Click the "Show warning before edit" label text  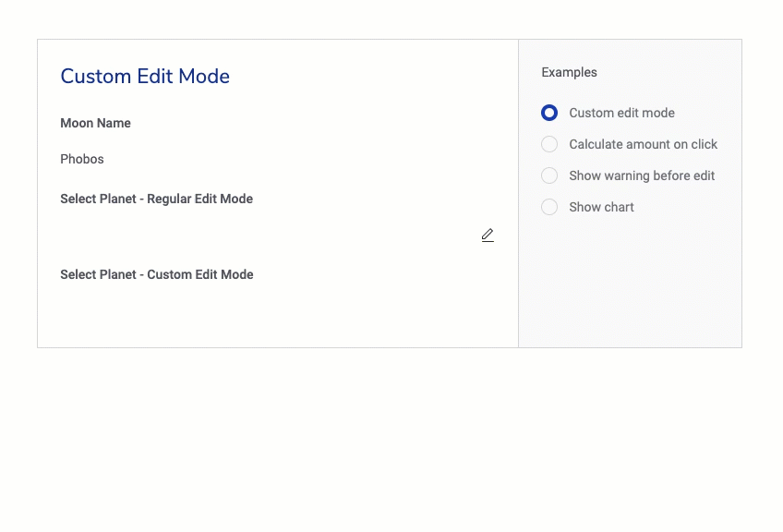click(x=642, y=175)
